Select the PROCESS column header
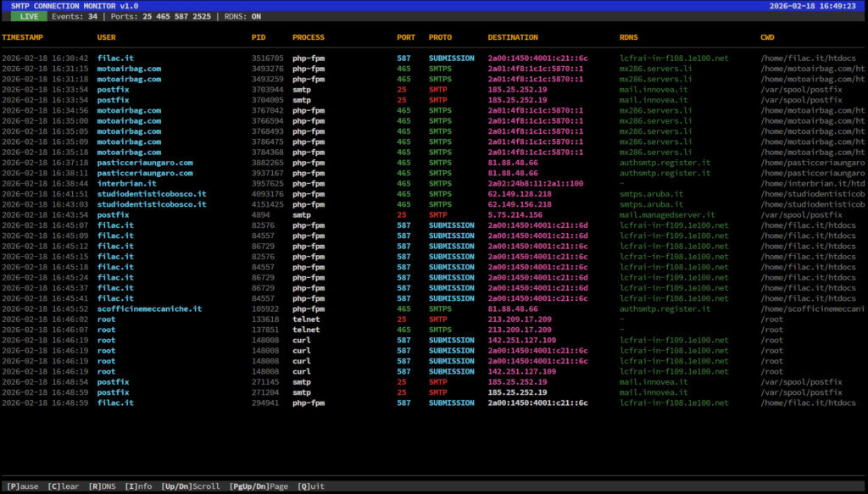This screenshot has width=868, height=494. click(309, 37)
